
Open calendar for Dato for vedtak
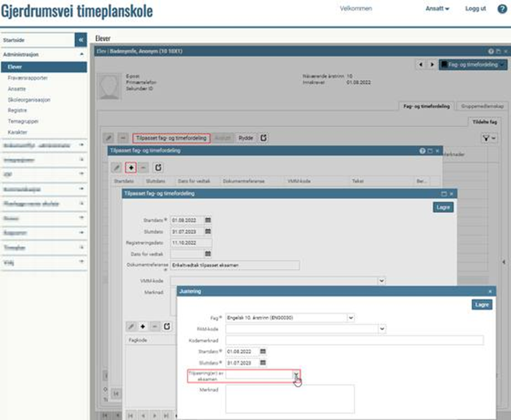click(208, 254)
